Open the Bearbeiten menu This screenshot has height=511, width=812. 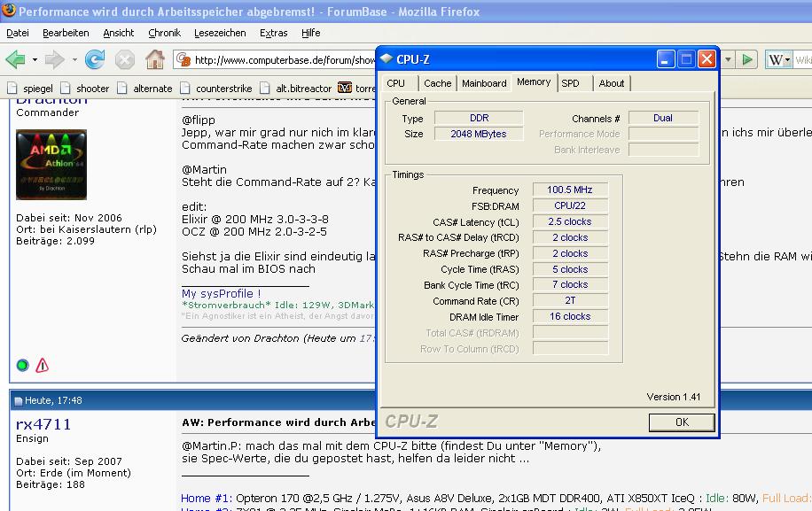pos(66,33)
